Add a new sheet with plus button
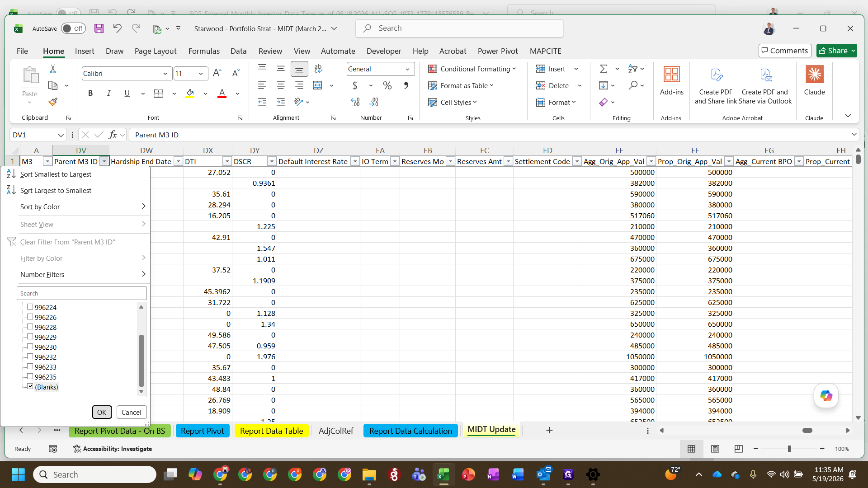Image resolution: width=868 pixels, height=488 pixels. pos(549,430)
